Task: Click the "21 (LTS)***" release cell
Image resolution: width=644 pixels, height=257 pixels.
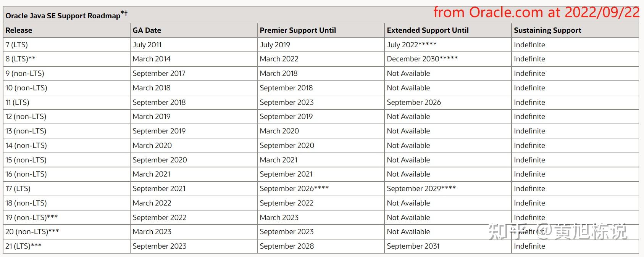Action: pyautogui.click(x=23, y=246)
